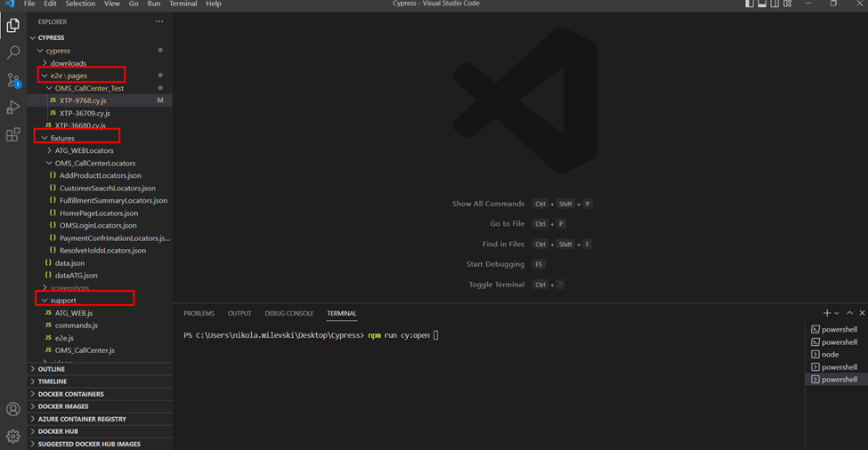
Task: Open the Search view icon
Action: (13, 52)
